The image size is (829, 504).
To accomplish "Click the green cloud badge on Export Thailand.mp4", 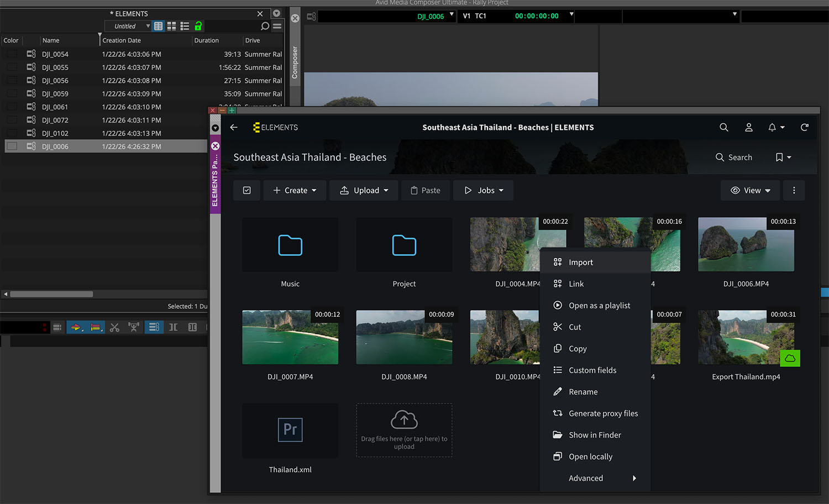I will [x=790, y=359].
